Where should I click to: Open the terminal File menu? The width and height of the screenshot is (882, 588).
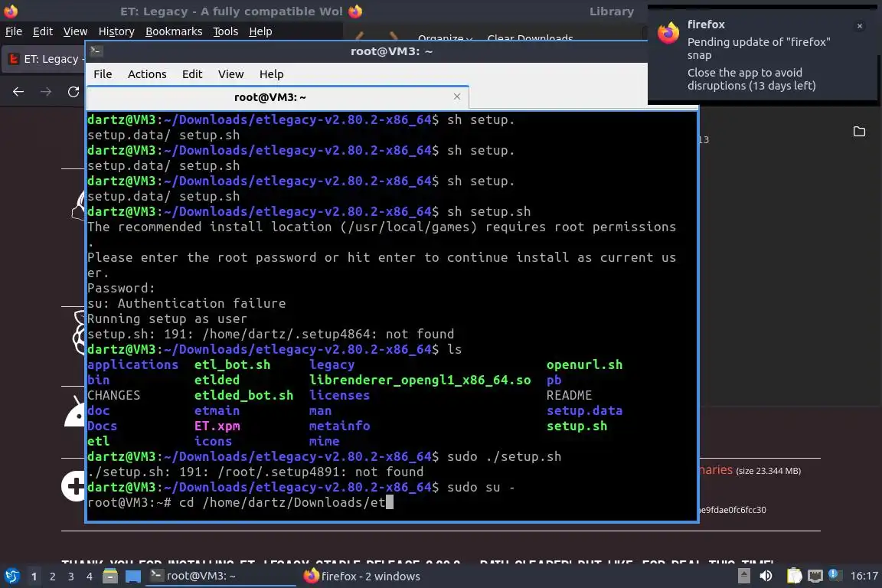click(x=103, y=74)
